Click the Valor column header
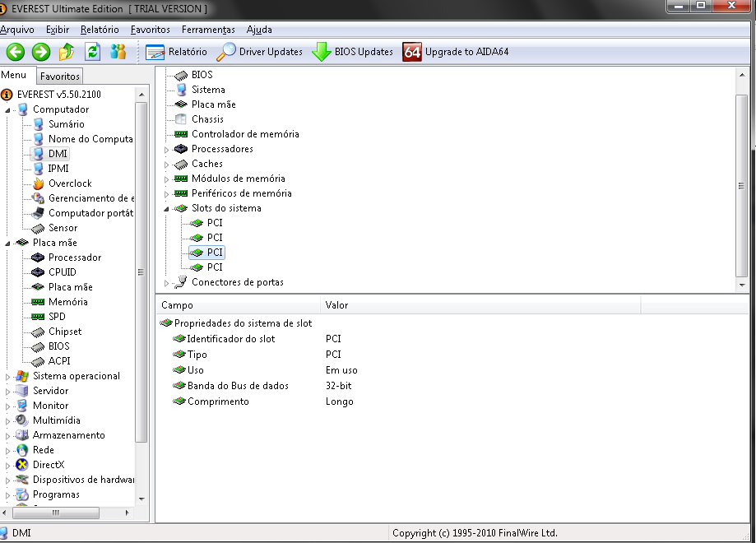This screenshot has width=756, height=543. pos(337,305)
